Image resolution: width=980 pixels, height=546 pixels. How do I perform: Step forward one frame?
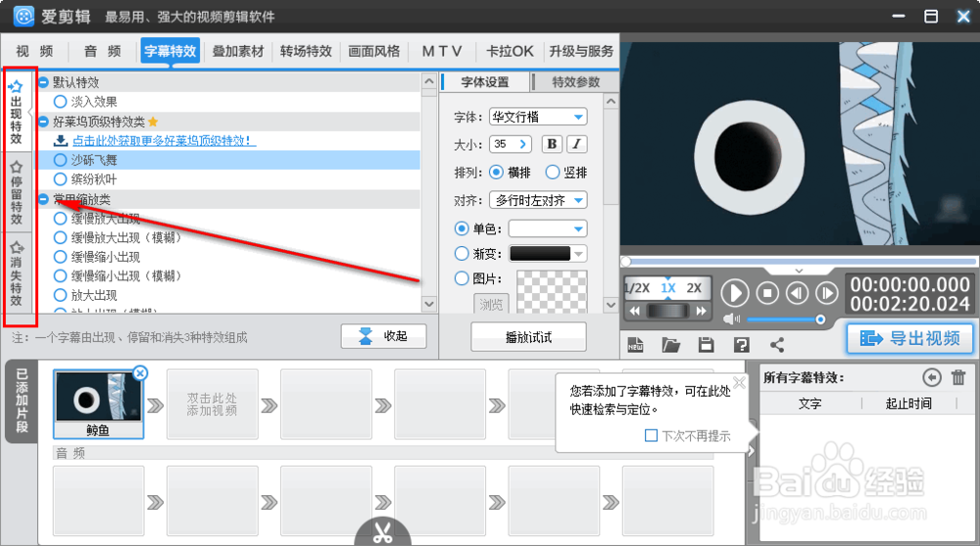[x=827, y=293]
